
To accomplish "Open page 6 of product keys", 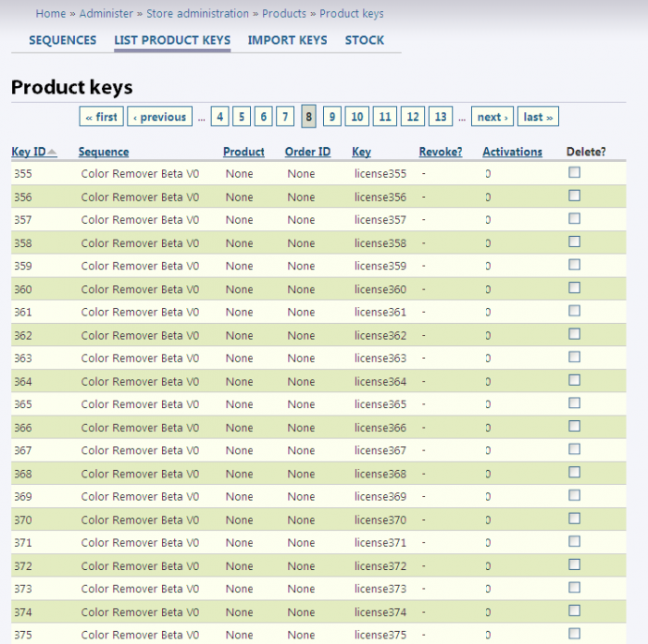I will pos(264,117).
